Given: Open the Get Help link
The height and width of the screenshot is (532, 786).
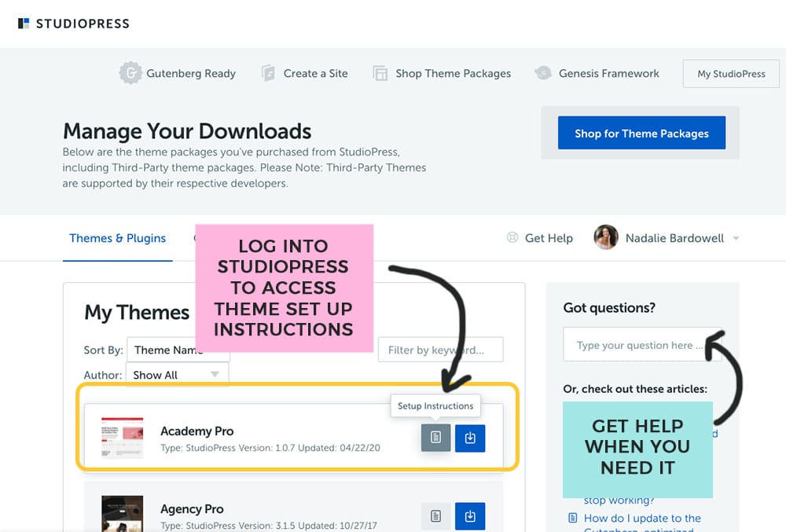Looking at the screenshot, I should [x=549, y=238].
